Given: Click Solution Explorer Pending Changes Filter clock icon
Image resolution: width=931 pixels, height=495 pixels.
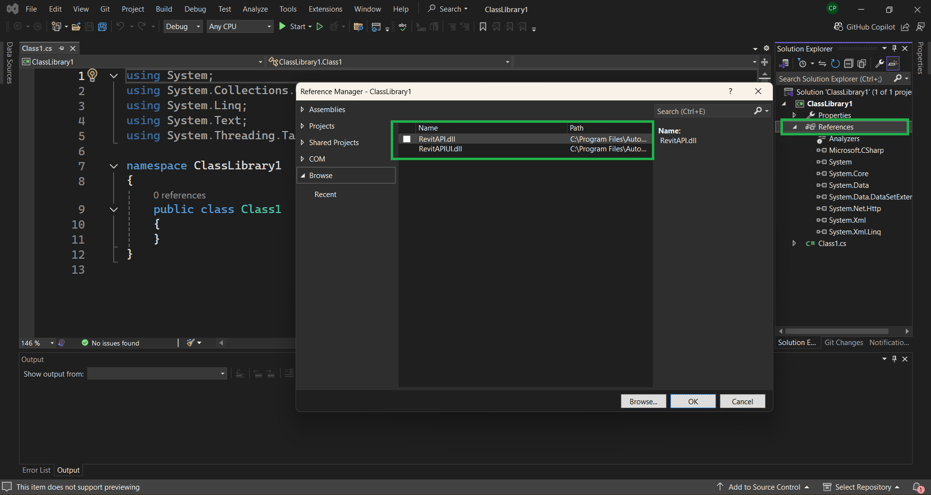Looking at the screenshot, I should click(802, 64).
